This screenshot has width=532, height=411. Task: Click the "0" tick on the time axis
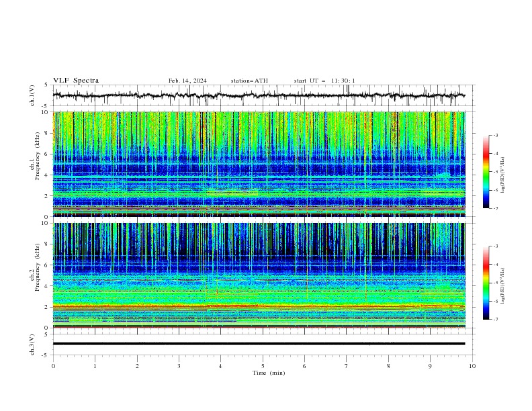(x=53, y=366)
